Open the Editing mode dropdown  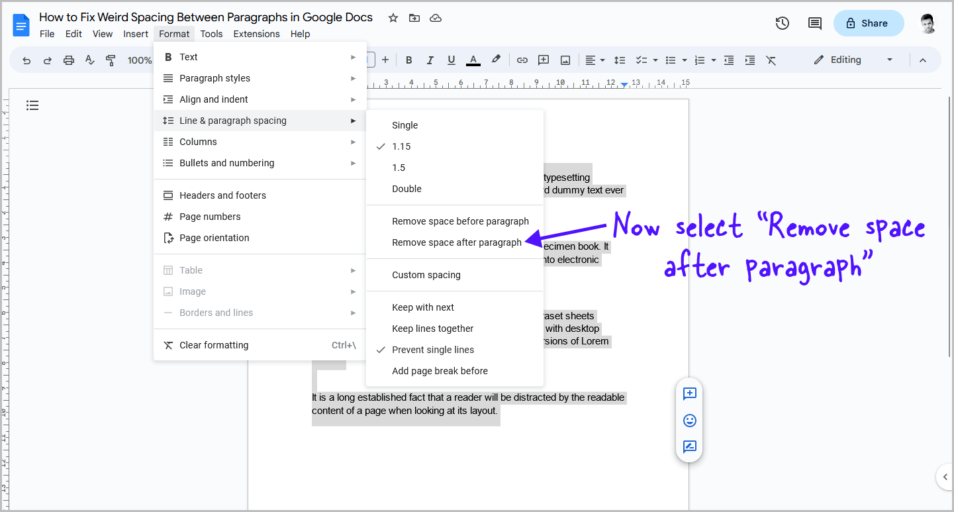pyautogui.click(x=854, y=60)
